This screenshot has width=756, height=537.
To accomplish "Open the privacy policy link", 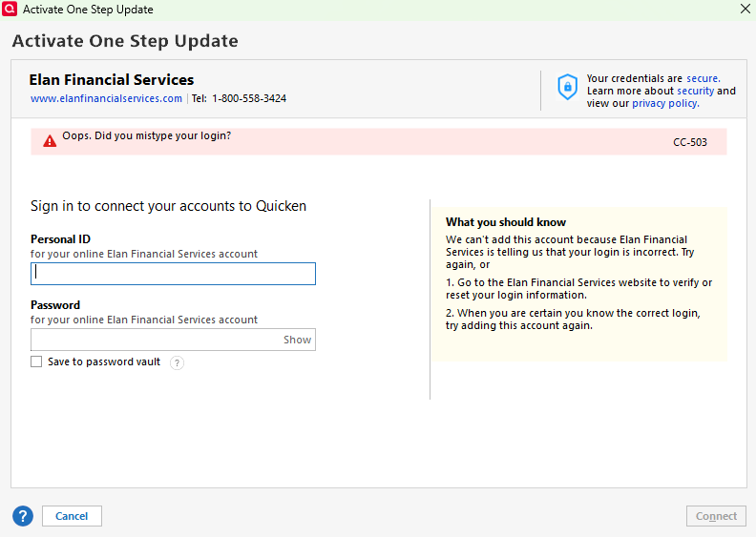I will [x=665, y=104].
